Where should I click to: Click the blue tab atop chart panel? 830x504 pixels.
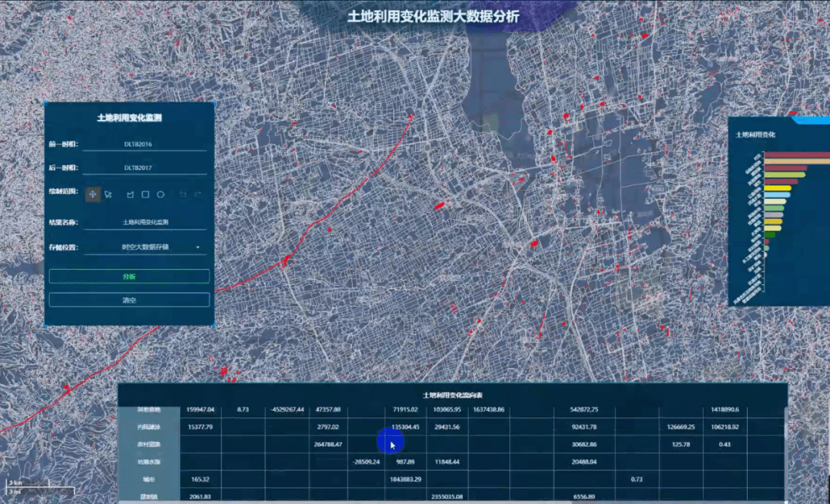(x=811, y=120)
